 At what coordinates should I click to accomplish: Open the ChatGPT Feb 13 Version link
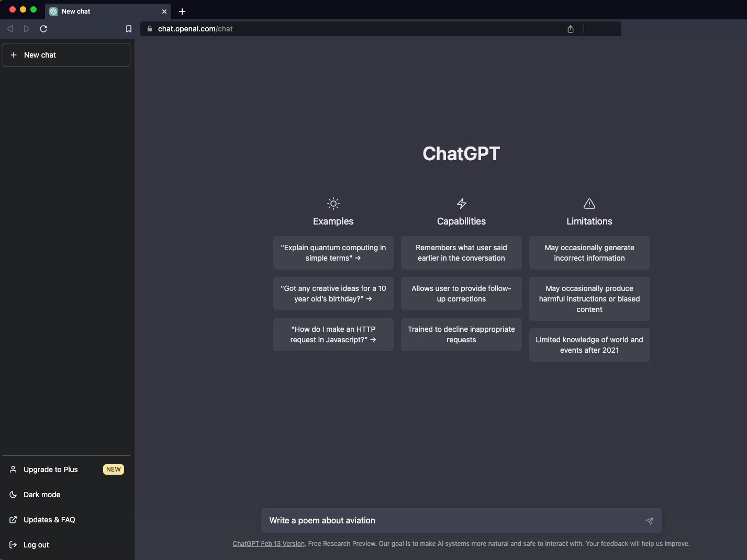coord(269,544)
